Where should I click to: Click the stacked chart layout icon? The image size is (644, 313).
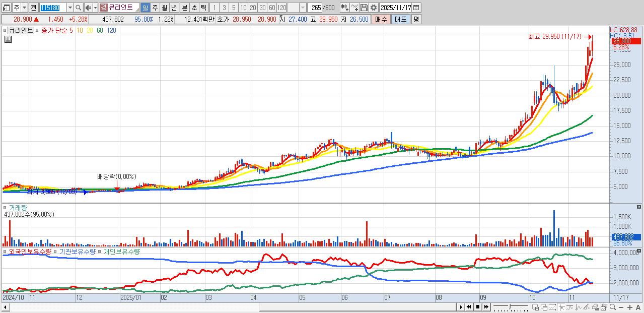coord(604,307)
